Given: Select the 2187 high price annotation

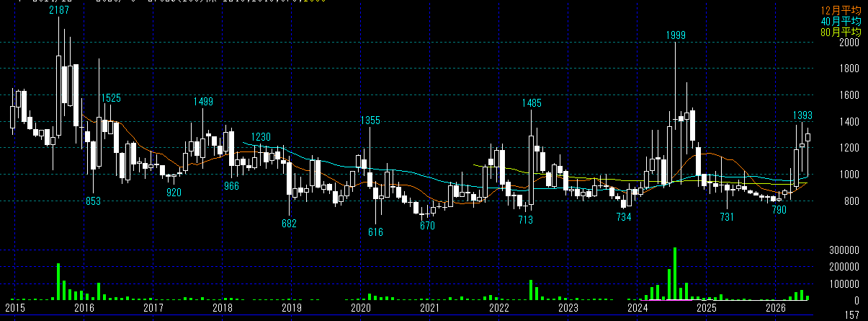Looking at the screenshot, I should 59,11.
